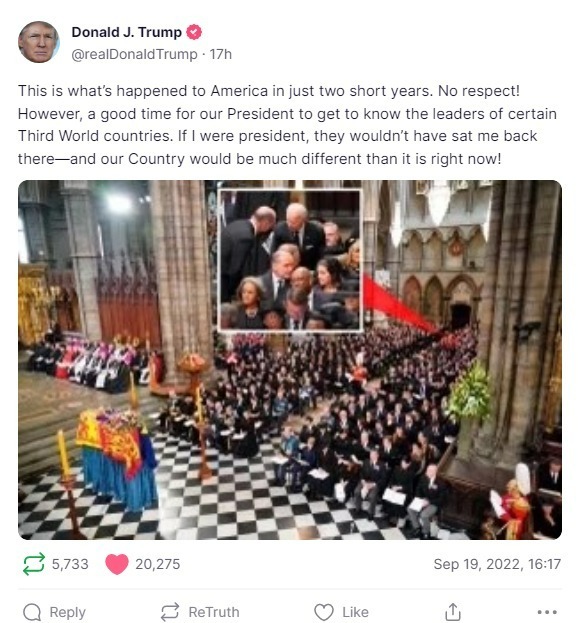Image resolution: width=583 pixels, height=623 pixels.
Task: Open the attached Westminster Abbey photo
Action: 290,360
